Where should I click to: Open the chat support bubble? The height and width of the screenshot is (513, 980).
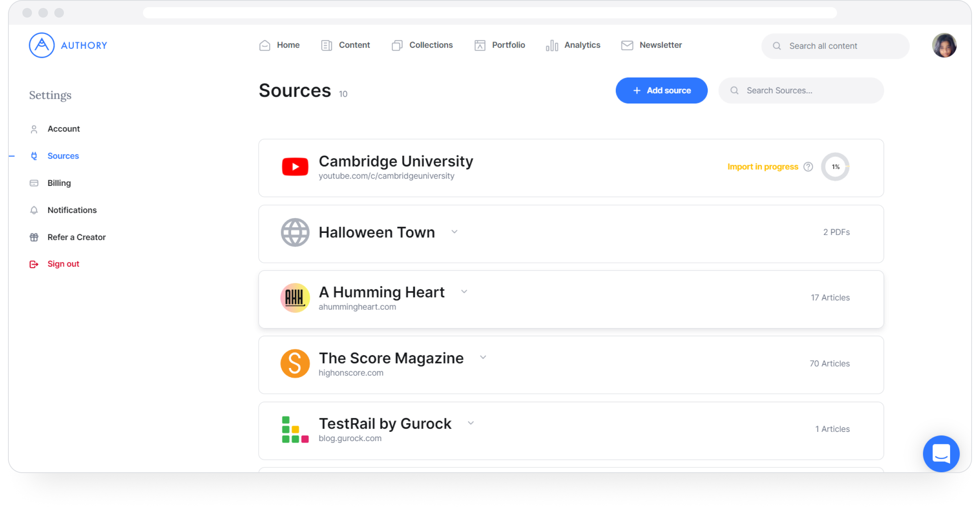[941, 454]
